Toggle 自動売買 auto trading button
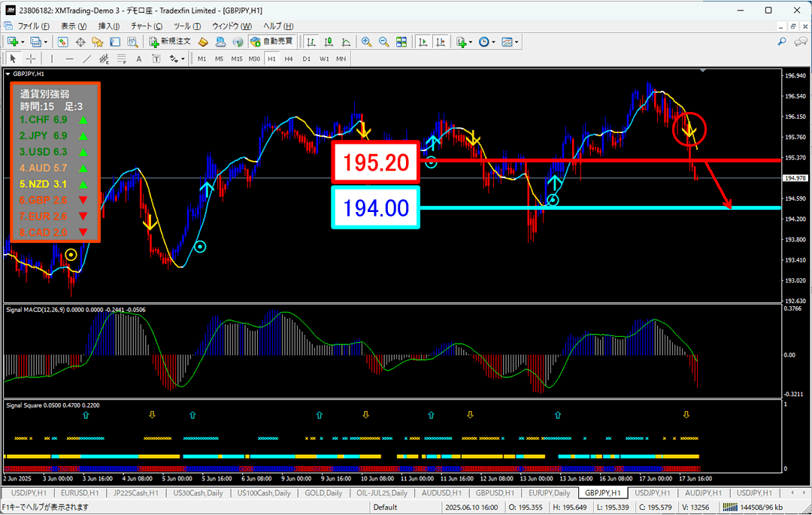Screen dimensions: 812x515 (271, 41)
